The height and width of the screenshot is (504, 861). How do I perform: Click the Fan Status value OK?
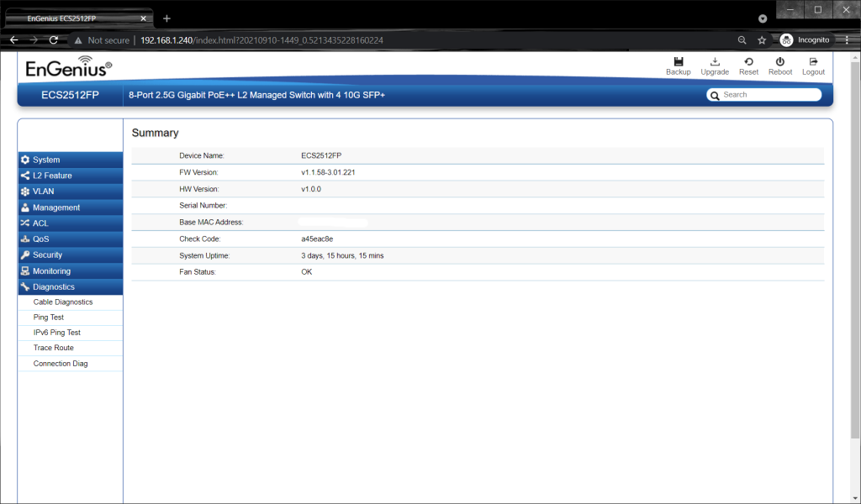pyautogui.click(x=306, y=272)
